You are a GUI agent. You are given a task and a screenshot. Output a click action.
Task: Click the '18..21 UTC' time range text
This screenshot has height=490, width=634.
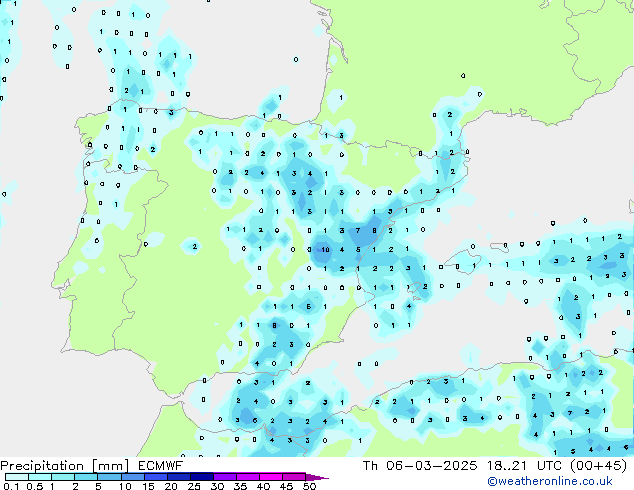[x=524, y=466]
